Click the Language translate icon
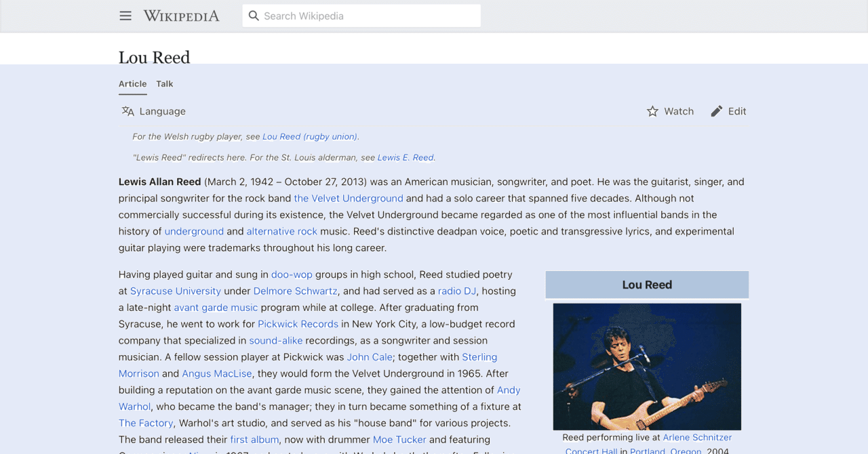The width and height of the screenshot is (868, 454). tap(127, 111)
